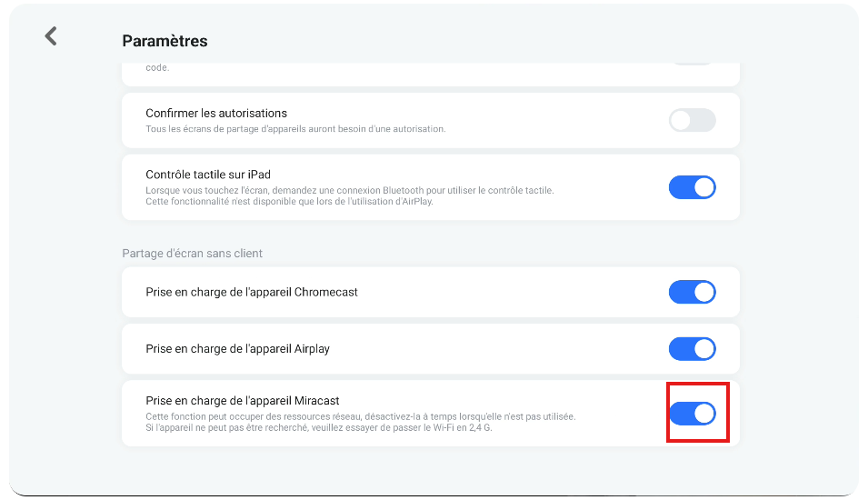Image resolution: width=868 pixels, height=500 pixels.
Task: Select Prise en charge de l'appareil Chromecast text
Action: [252, 292]
